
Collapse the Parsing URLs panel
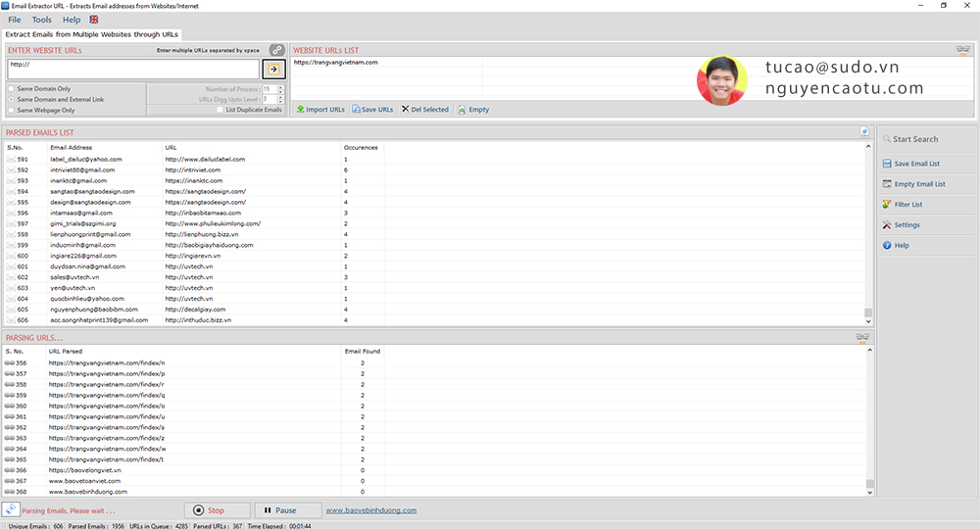click(863, 338)
